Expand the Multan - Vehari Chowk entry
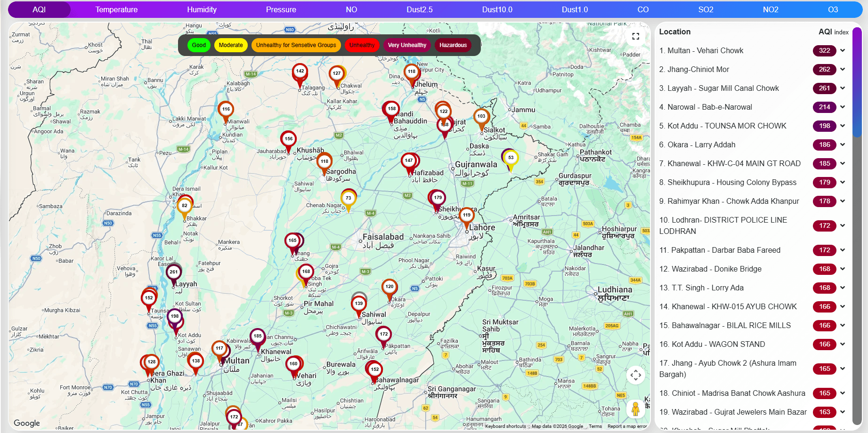Screen dimensions: 868x433 coord(843,50)
